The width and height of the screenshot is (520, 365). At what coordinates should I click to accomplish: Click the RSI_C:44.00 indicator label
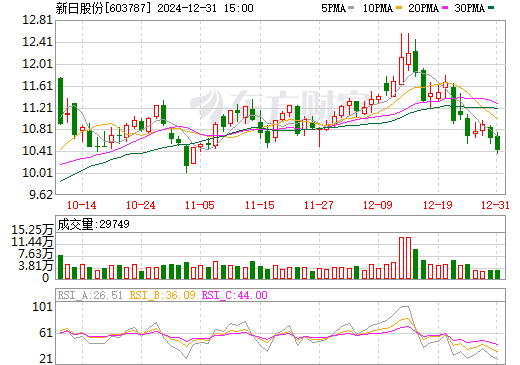pyautogui.click(x=235, y=295)
